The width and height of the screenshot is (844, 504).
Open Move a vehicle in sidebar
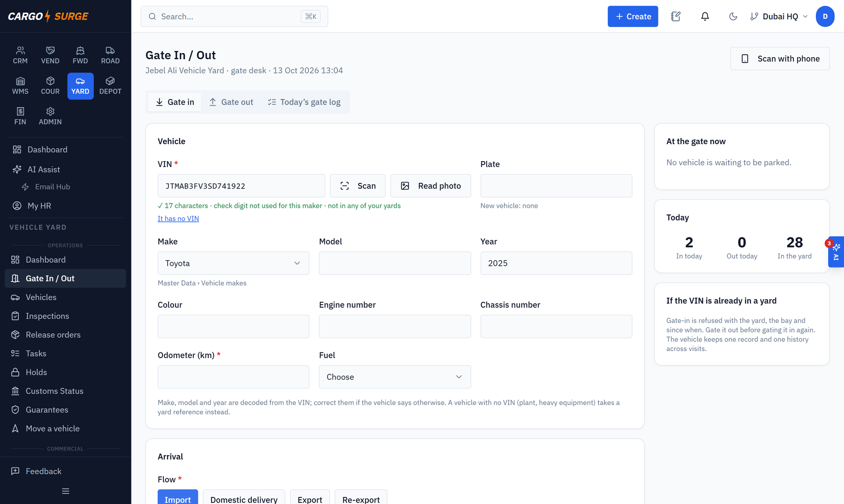tap(65, 428)
